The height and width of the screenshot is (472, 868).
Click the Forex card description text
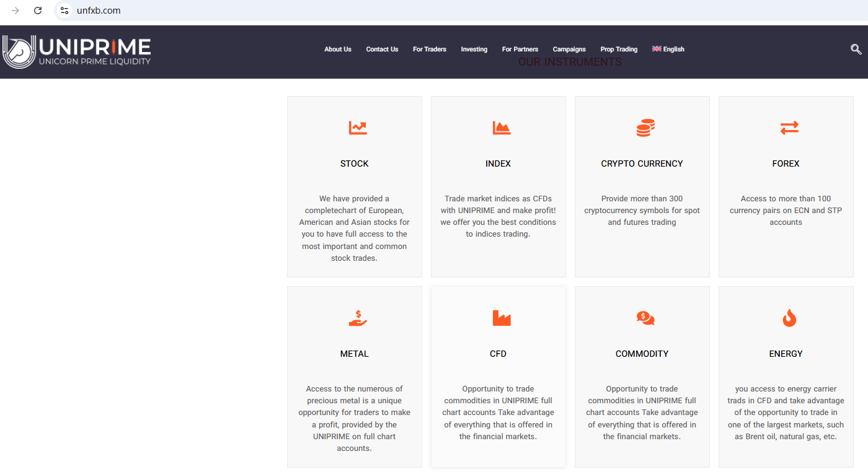(786, 211)
